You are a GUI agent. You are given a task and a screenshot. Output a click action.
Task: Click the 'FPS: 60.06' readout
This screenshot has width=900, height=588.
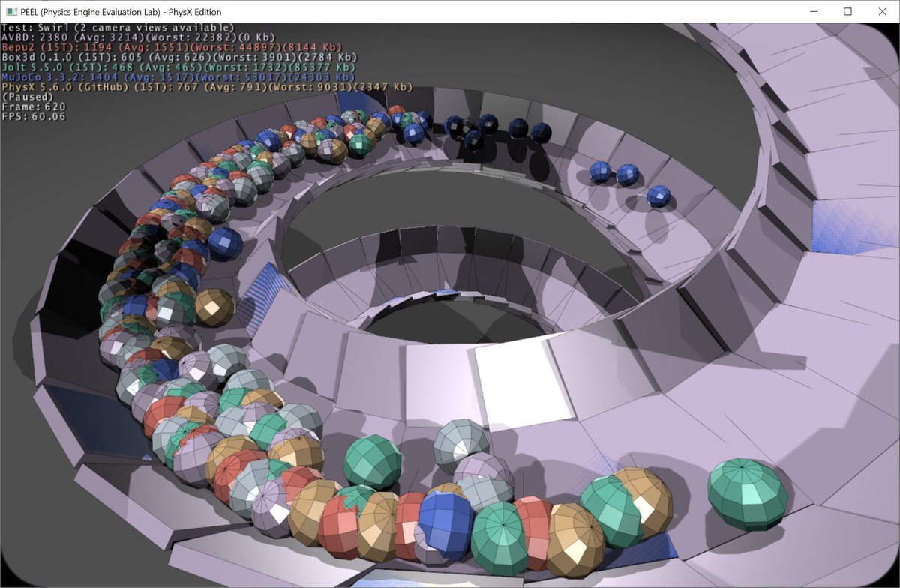(x=34, y=116)
